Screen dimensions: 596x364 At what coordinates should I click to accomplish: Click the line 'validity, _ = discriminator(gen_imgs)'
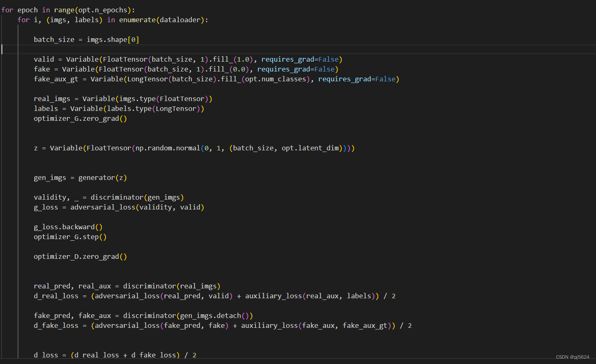click(x=109, y=197)
